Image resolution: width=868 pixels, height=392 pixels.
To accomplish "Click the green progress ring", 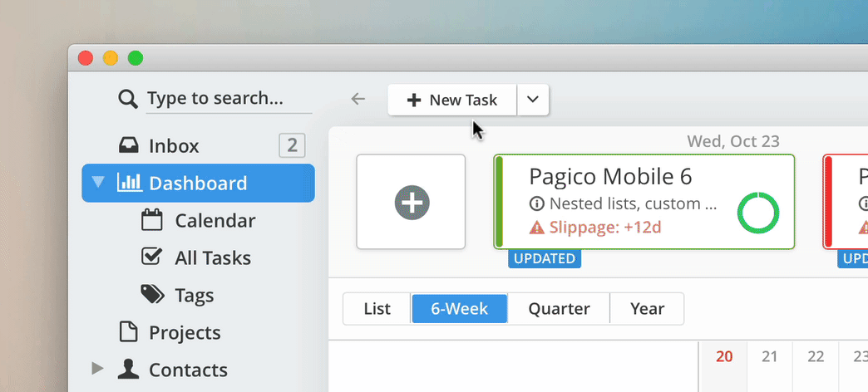I will pyautogui.click(x=757, y=214).
